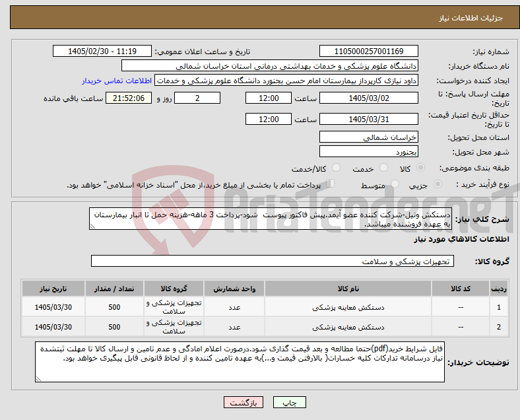Click product group cell in row 2
This screenshot has width=520, height=420.
click(174, 327)
